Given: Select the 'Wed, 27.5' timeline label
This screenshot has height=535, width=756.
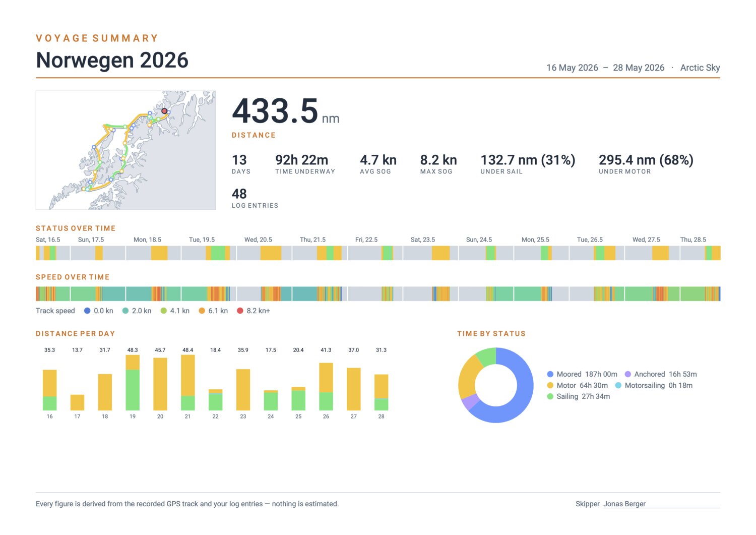Looking at the screenshot, I should coord(646,240).
